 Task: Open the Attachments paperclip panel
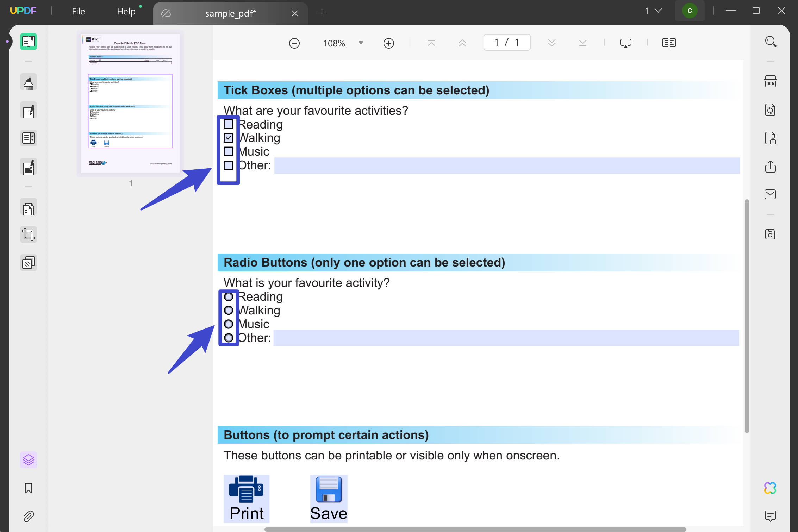pos(29,517)
